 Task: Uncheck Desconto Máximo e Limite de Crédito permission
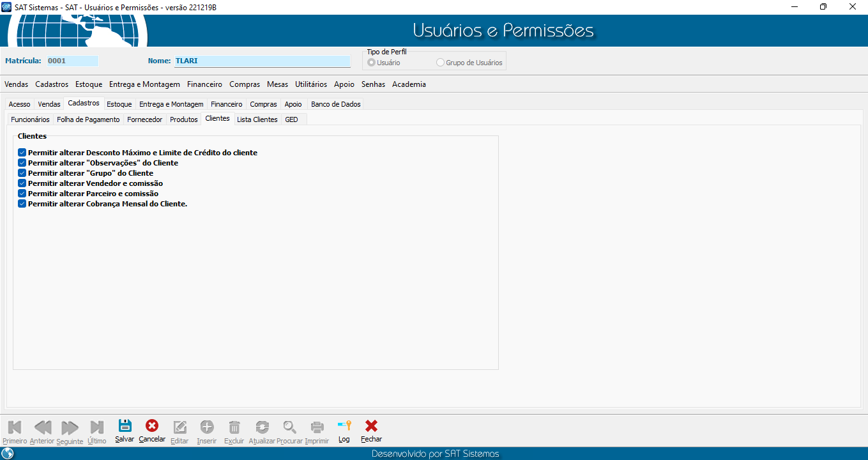(22, 153)
